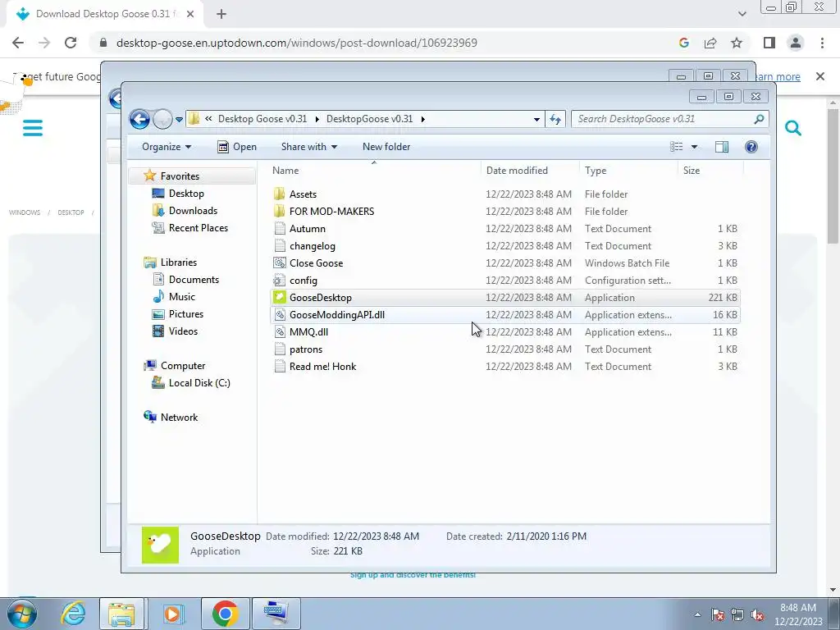Open the Documents library
Image resolution: width=840 pixels, height=630 pixels.
(x=194, y=280)
